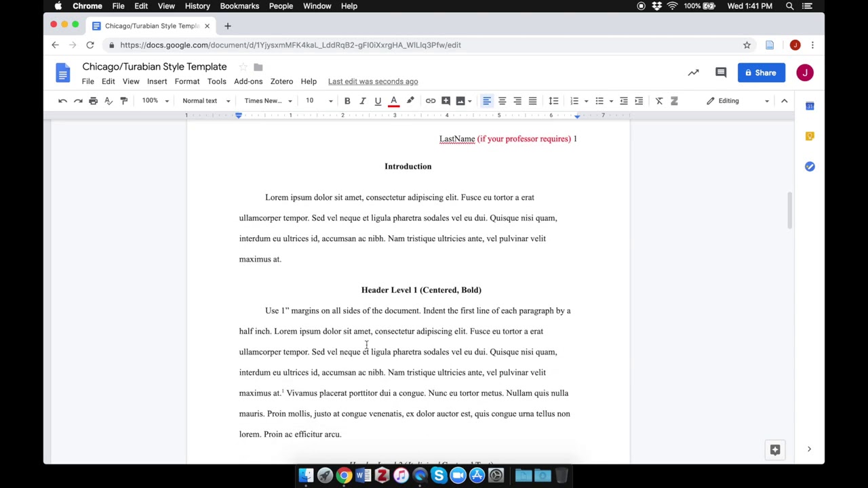868x488 pixels.
Task: Click the blue Share button
Action: [x=762, y=73]
